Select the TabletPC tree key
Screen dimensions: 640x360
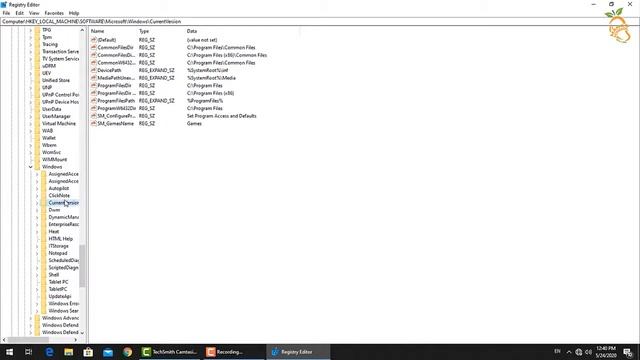[58, 289]
